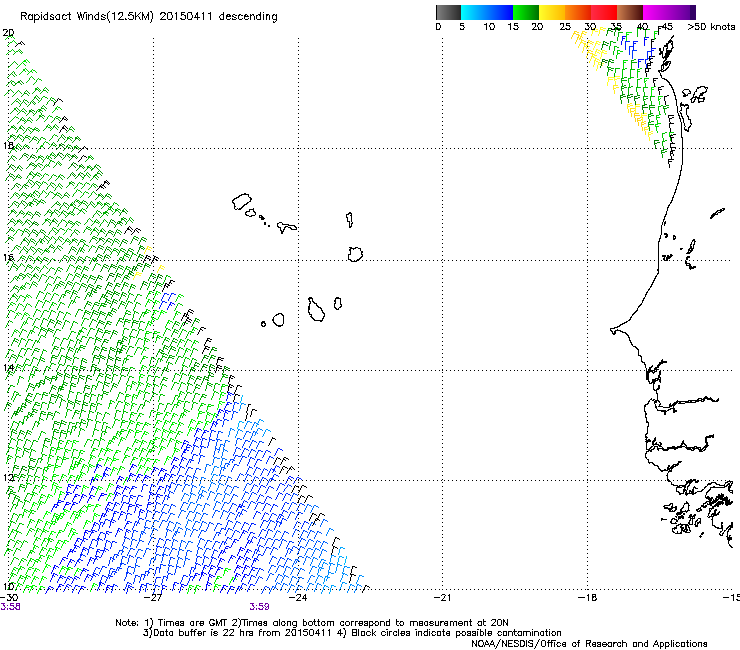Click the note 'Data buffer is 22 hrs'

click(204, 633)
